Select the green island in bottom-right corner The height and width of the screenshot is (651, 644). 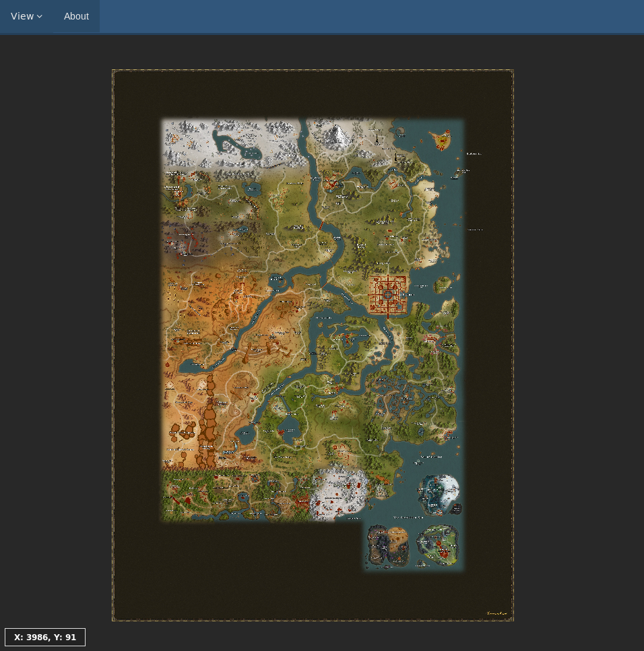[x=438, y=545]
